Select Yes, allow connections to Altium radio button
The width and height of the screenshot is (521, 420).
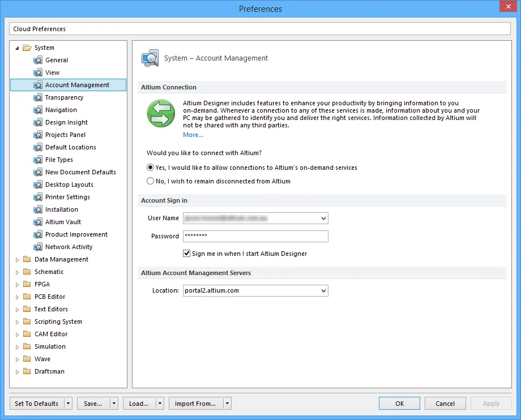pos(150,168)
